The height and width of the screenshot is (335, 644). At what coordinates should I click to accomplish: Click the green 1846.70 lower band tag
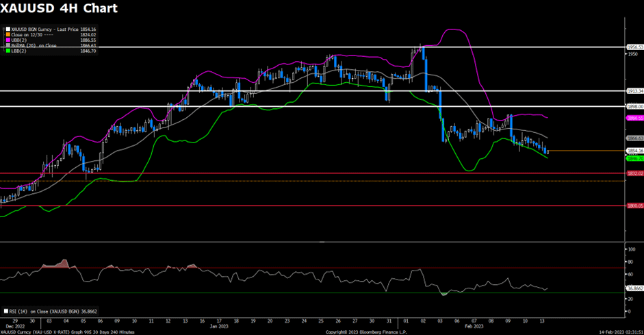[x=634, y=158]
